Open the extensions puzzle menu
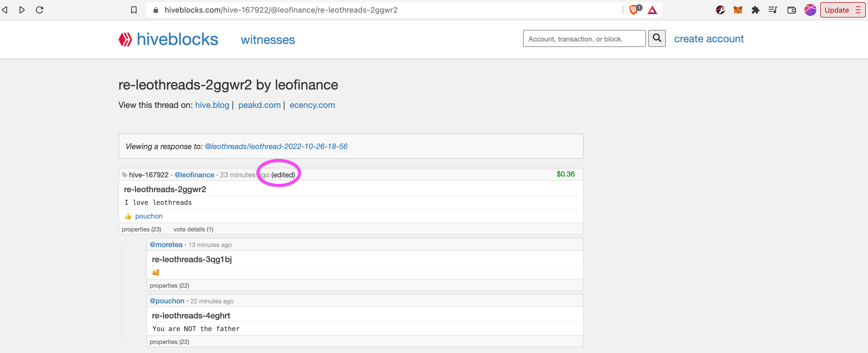This screenshot has height=353, width=868. tap(756, 10)
